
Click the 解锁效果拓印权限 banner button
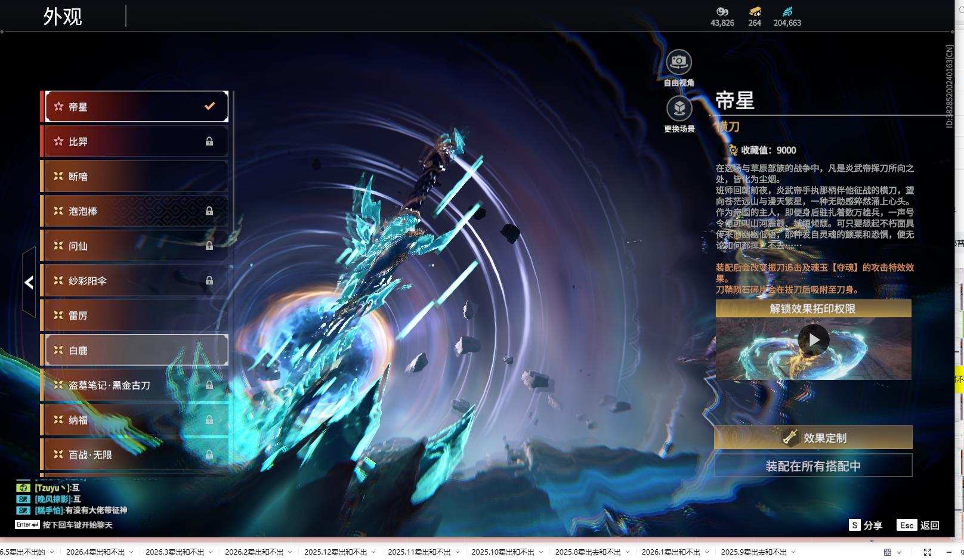(813, 308)
